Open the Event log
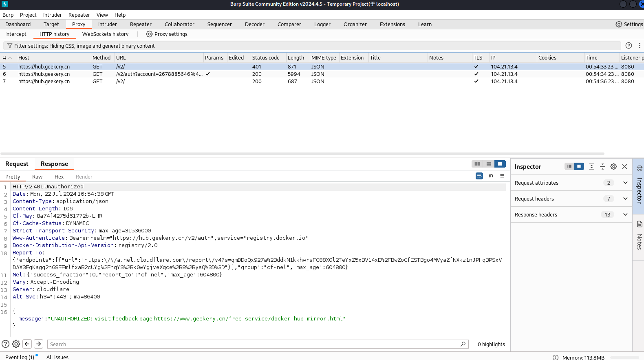This screenshot has width=644, height=360. (x=20, y=357)
